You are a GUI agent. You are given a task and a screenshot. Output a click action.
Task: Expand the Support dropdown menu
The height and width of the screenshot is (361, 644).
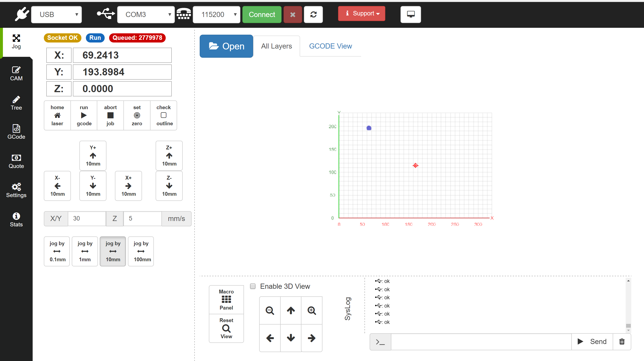point(362,13)
